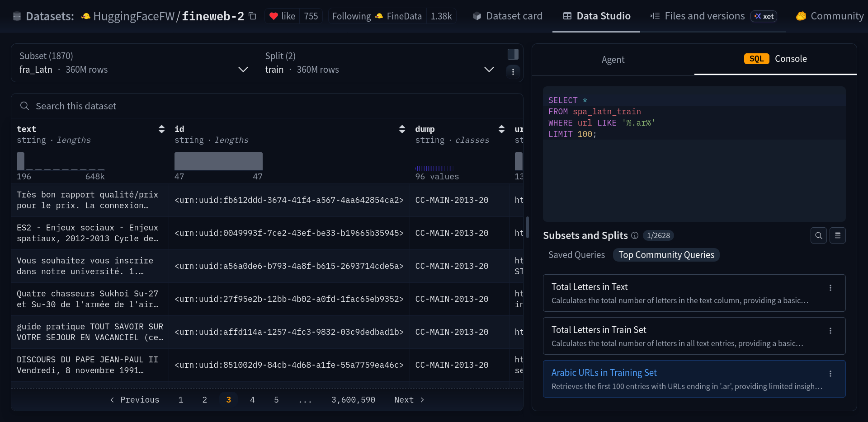Open options for Total Letters in Text query
868x422 pixels.
830,288
